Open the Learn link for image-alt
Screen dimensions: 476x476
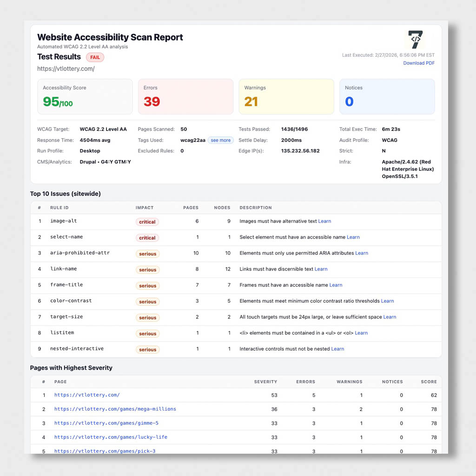click(324, 221)
